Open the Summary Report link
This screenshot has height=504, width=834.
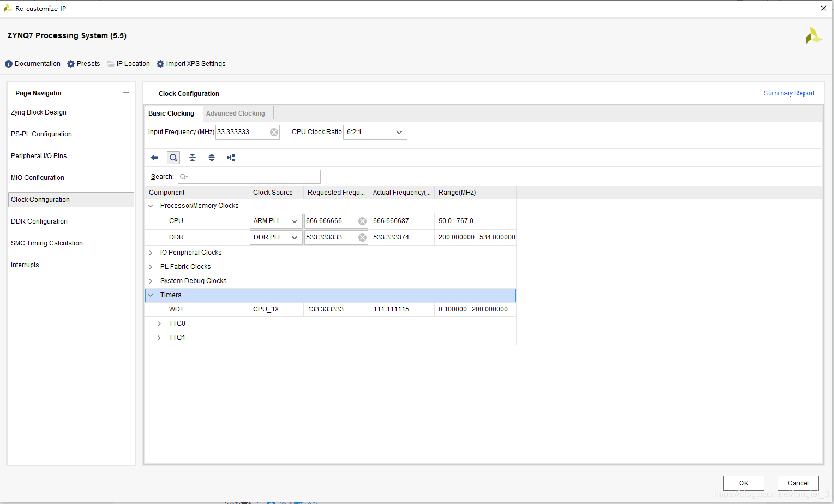pyautogui.click(x=789, y=93)
